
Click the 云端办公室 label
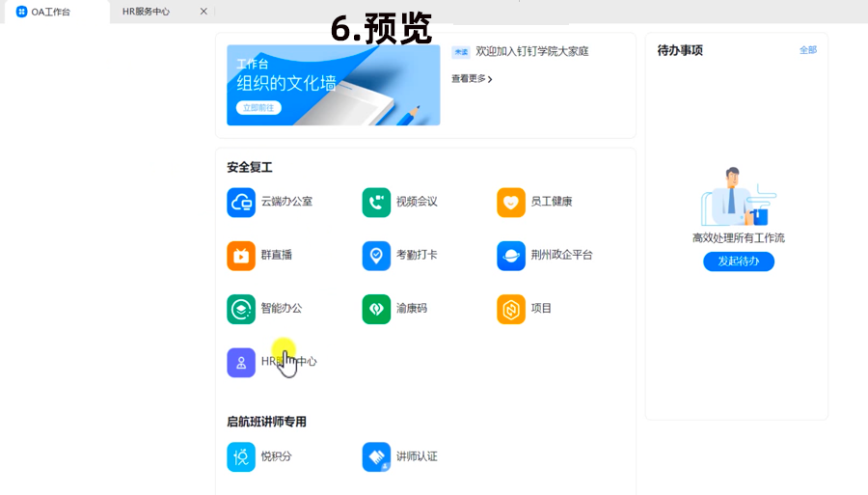pos(286,202)
